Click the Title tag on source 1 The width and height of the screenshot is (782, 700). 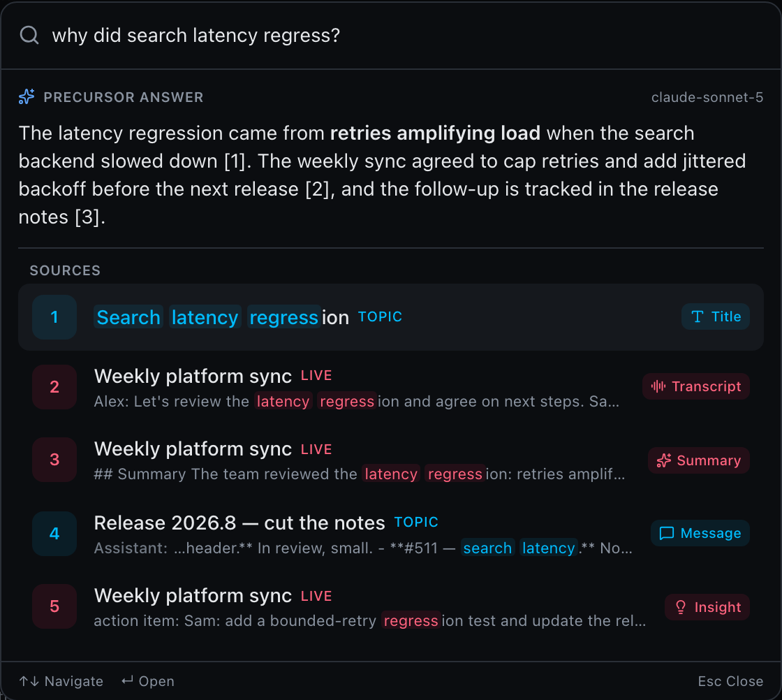715,317
